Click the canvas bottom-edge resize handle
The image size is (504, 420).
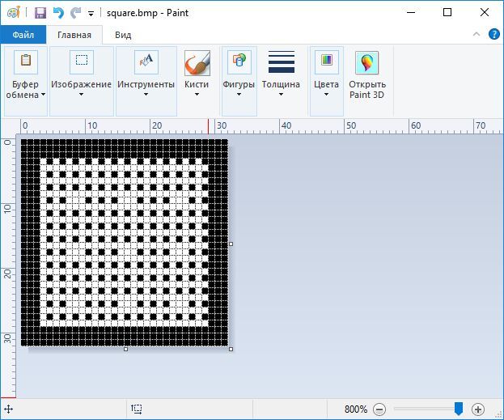(125, 350)
